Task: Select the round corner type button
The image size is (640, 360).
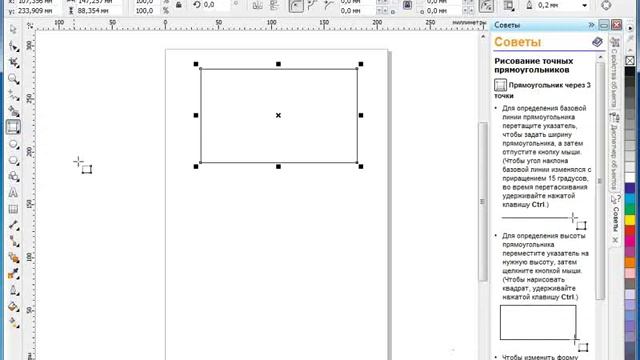Action: [x=296, y=6]
